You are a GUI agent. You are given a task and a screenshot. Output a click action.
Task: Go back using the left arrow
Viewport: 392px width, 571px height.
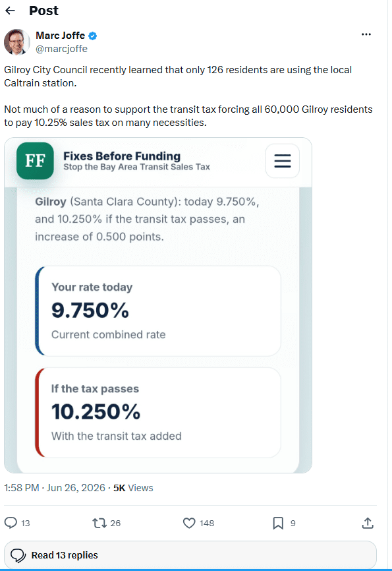[x=10, y=11]
